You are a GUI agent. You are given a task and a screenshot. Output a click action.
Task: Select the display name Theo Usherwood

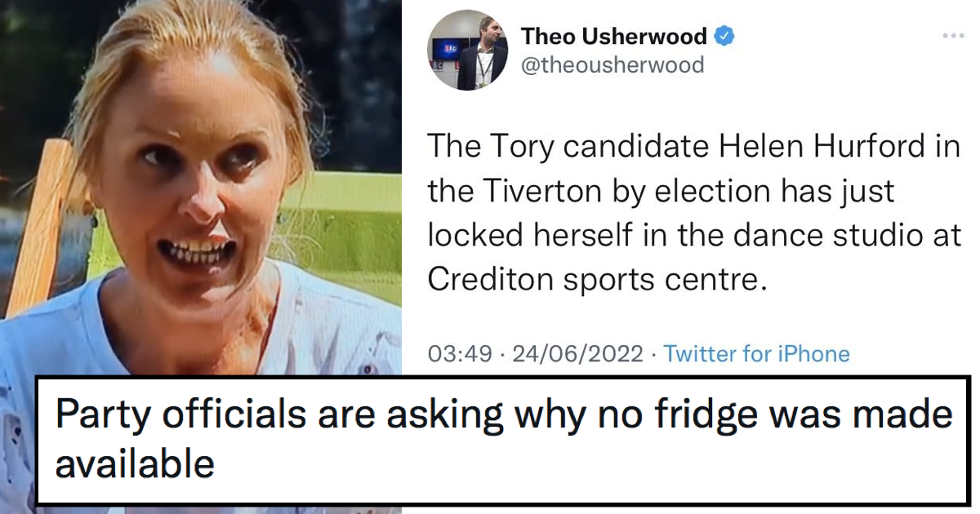(x=614, y=35)
